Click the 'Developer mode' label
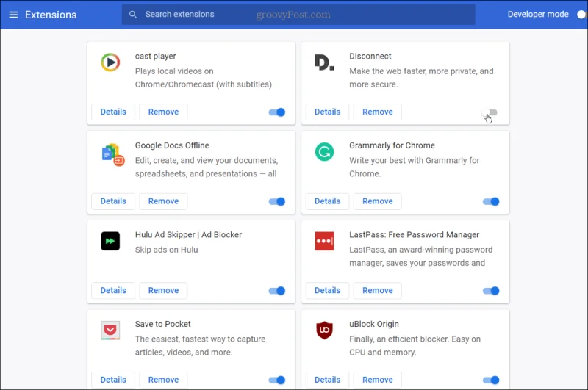The image size is (588, 390). [538, 14]
